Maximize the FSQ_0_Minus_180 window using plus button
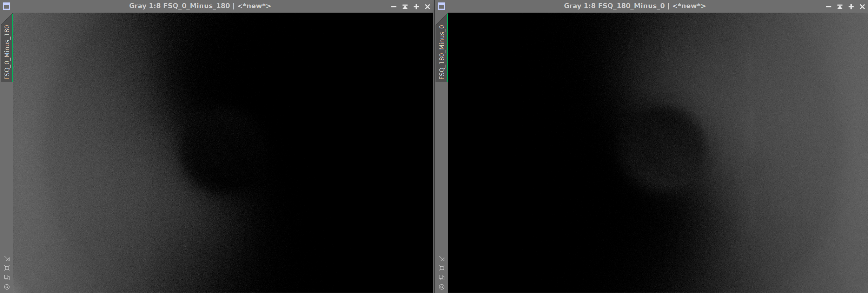This screenshot has height=293, width=868. (x=416, y=7)
